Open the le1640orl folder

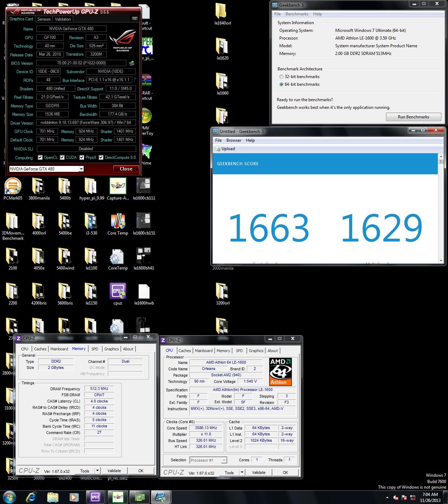pos(223,14)
